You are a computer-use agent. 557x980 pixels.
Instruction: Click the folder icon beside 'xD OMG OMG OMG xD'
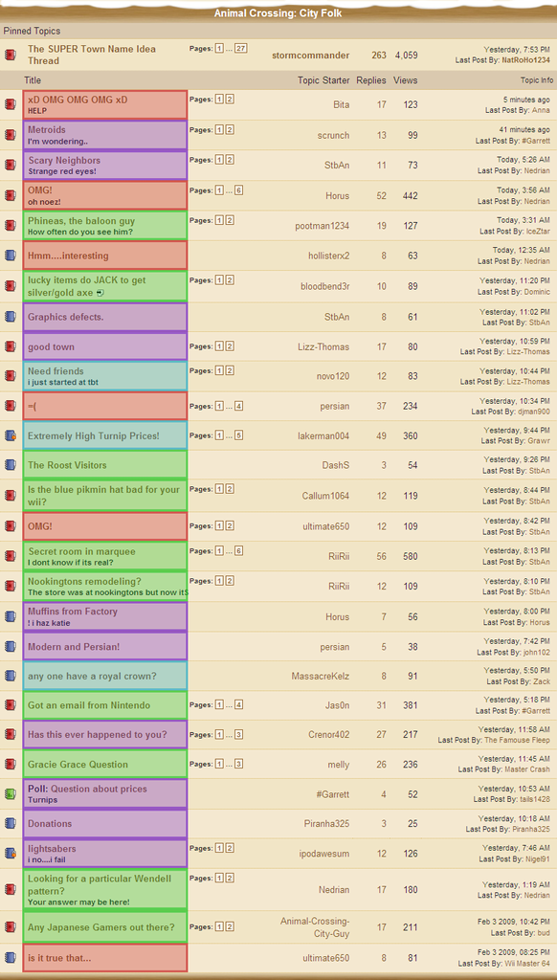[10, 105]
